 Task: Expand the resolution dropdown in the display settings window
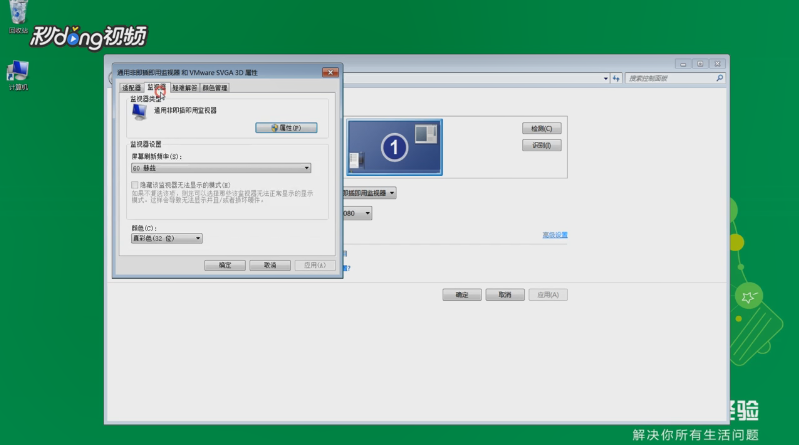358,213
